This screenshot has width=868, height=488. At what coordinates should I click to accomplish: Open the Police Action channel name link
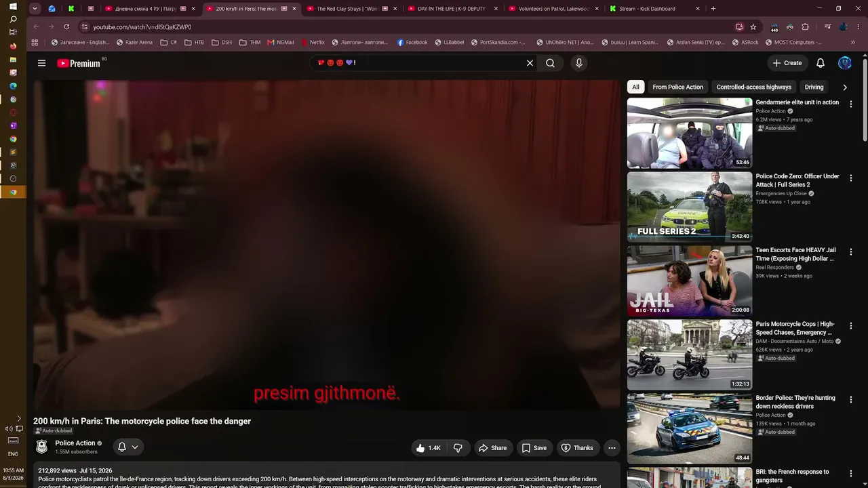pyautogui.click(x=75, y=443)
